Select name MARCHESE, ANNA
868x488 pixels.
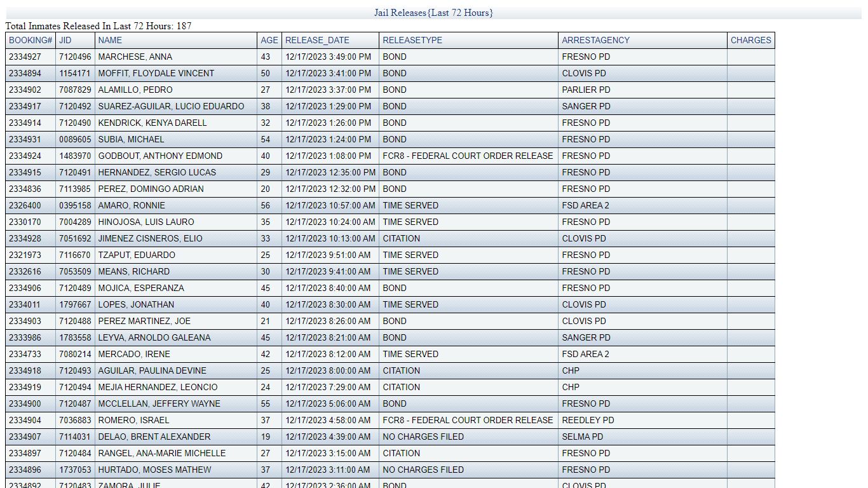135,57
